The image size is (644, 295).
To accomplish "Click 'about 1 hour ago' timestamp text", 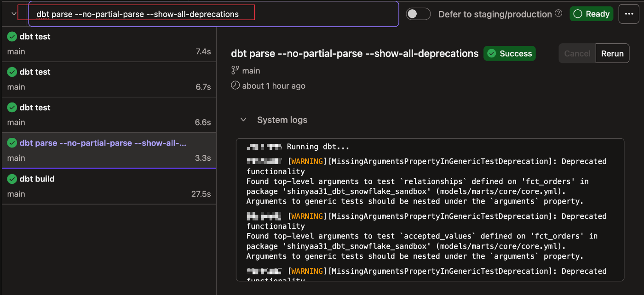I will [274, 85].
